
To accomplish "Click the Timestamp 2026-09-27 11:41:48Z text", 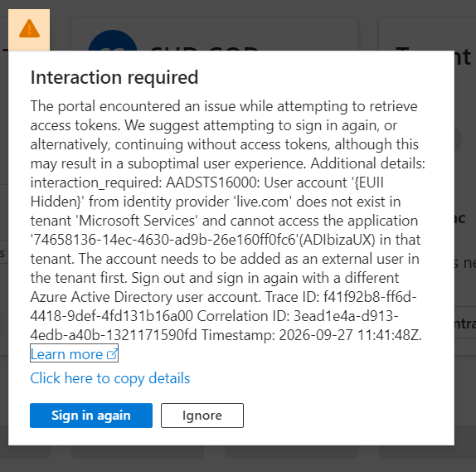I will pos(311,335).
